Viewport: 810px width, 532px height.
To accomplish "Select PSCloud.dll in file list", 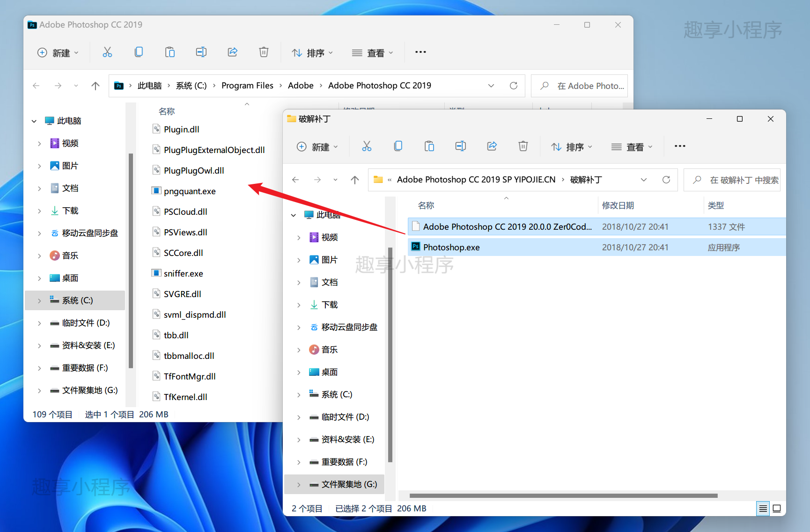I will (x=185, y=211).
